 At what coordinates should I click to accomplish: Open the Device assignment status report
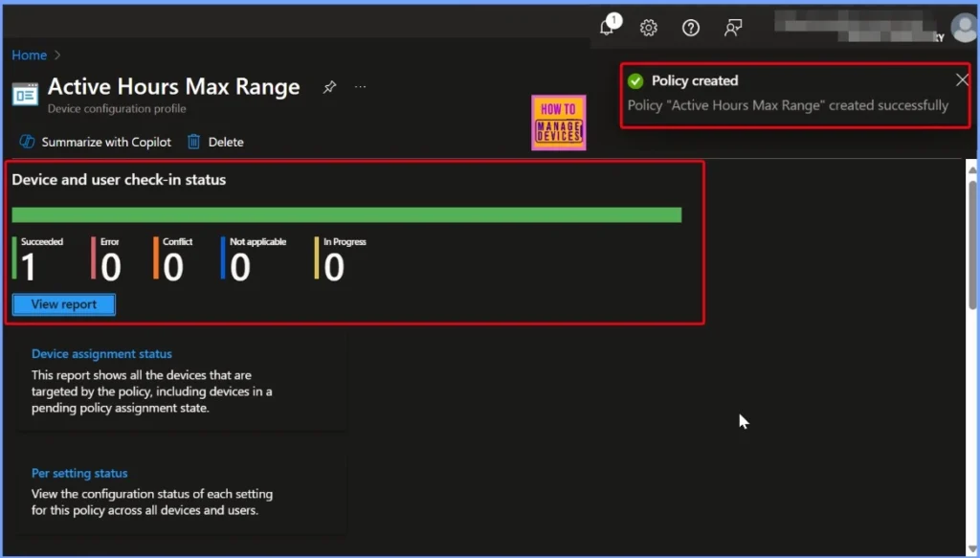[x=101, y=354]
